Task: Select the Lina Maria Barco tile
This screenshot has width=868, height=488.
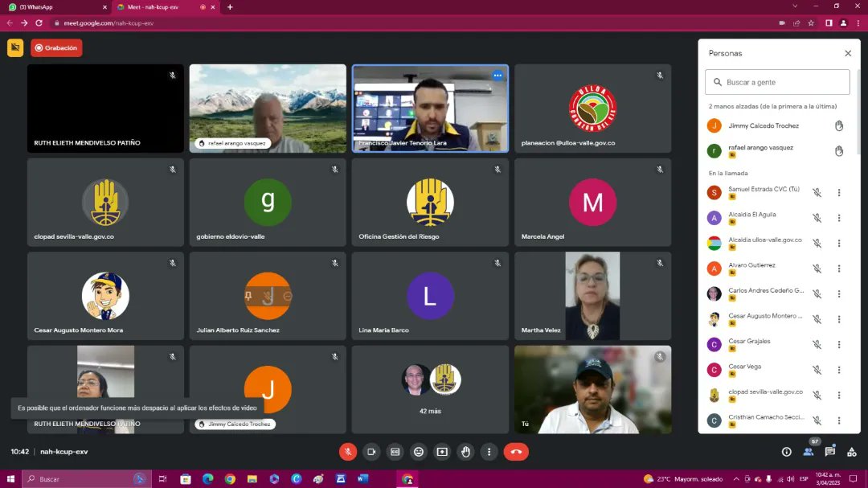Action: pyautogui.click(x=430, y=296)
